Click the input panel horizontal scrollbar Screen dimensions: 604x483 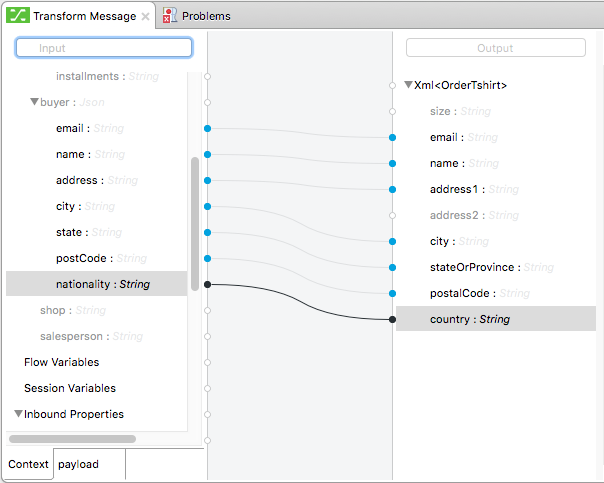[x=72, y=438]
